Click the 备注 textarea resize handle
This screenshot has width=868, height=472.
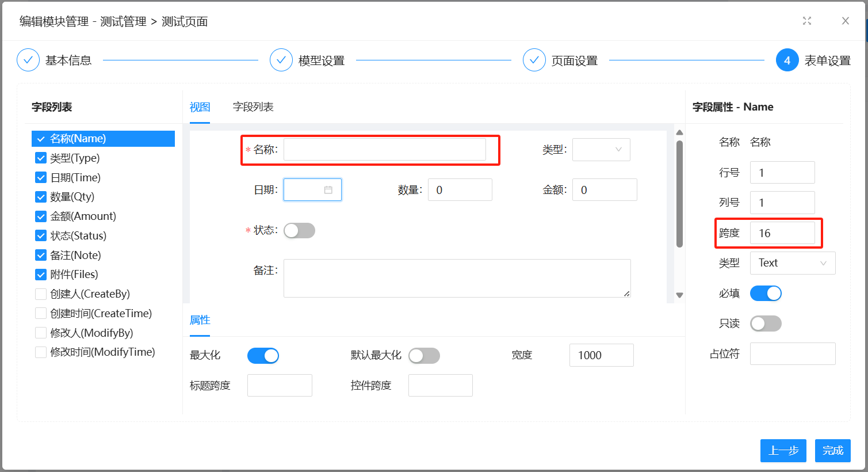(626, 294)
